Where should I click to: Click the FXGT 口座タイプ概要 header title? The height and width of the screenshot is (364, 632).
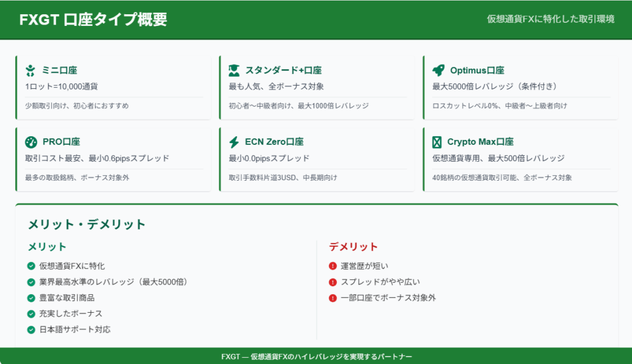click(93, 20)
